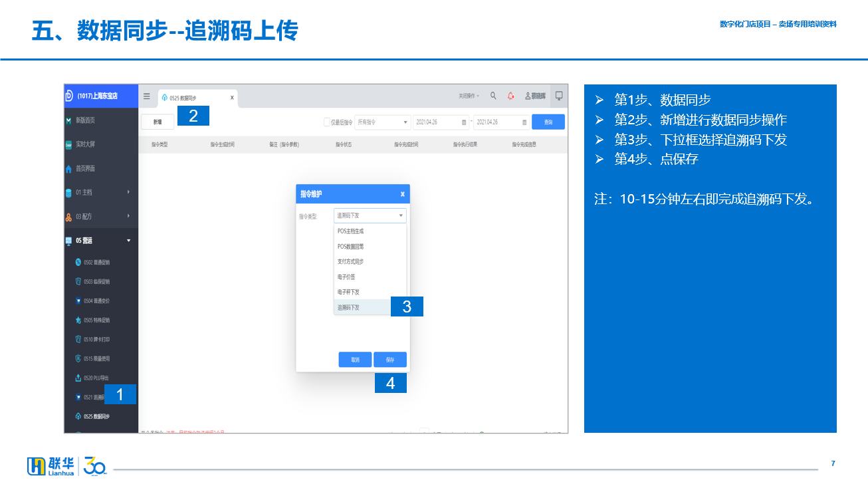Click the 0515 限量使用 shield icon
Screen dimensions: 868x488
click(x=78, y=358)
